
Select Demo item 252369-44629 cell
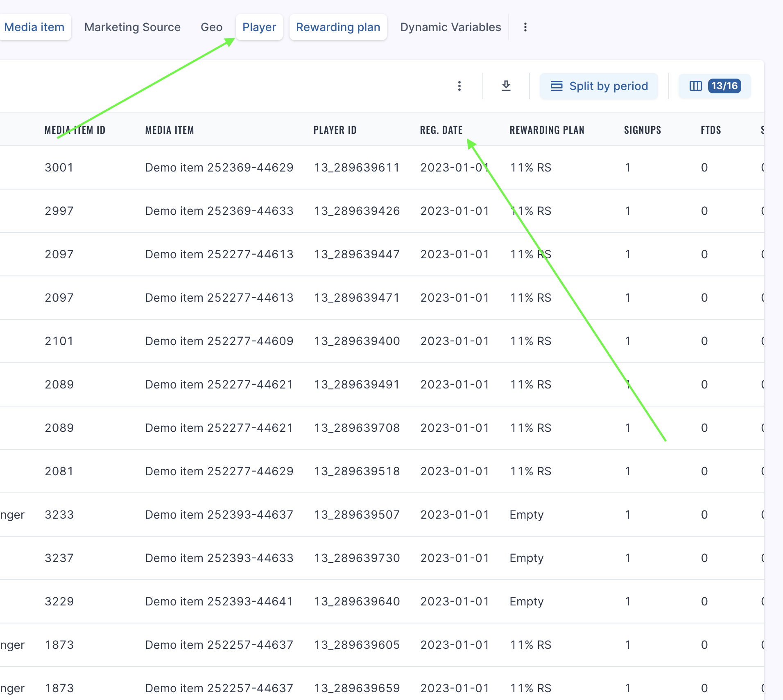(219, 167)
